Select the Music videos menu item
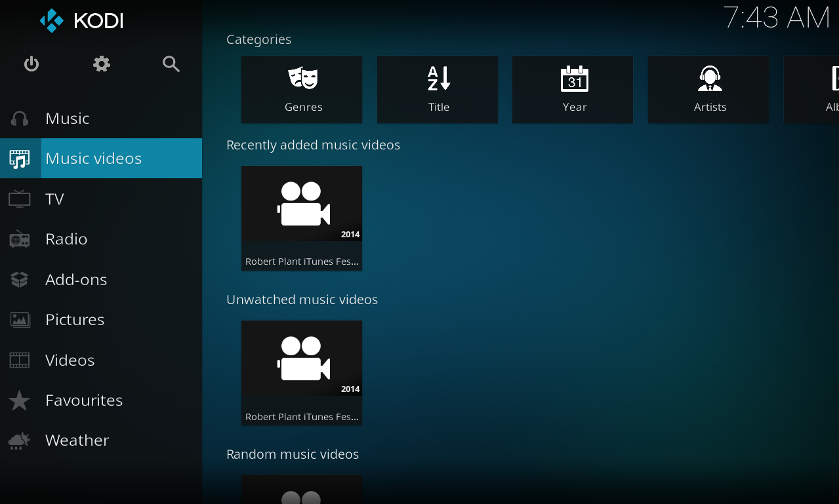The height and width of the screenshot is (504, 839). pyautogui.click(x=101, y=159)
